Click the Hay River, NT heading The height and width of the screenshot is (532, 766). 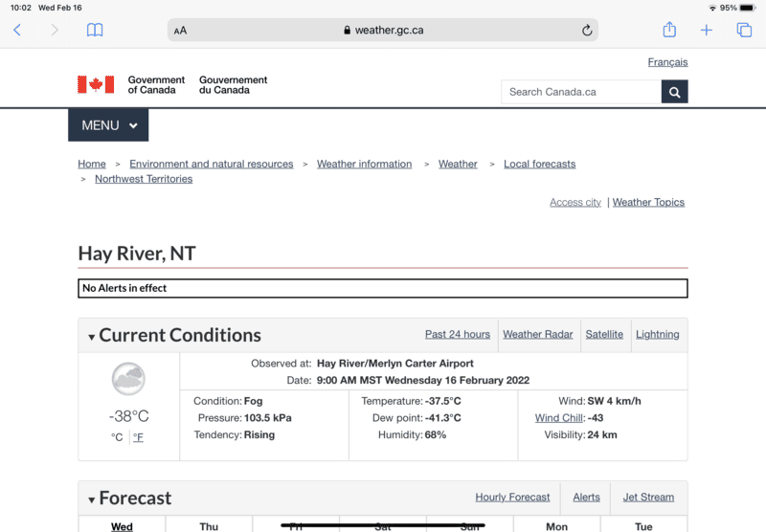pyautogui.click(x=137, y=254)
